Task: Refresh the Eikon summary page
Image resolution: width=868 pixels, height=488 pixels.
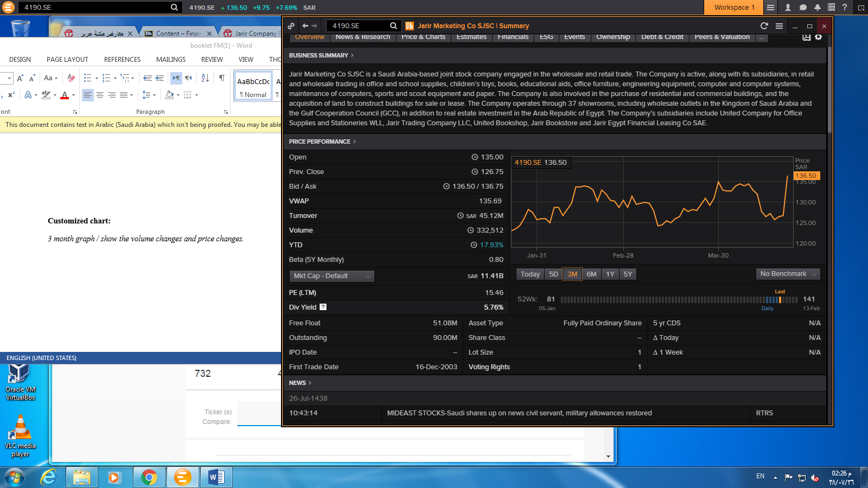Action: [x=764, y=25]
